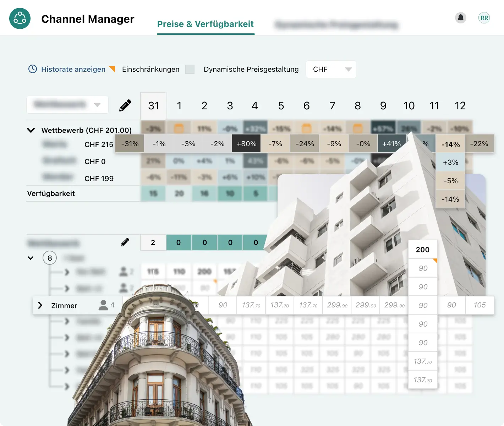
Task: Click the circled 8 badge in the room tree
Action: [50, 258]
